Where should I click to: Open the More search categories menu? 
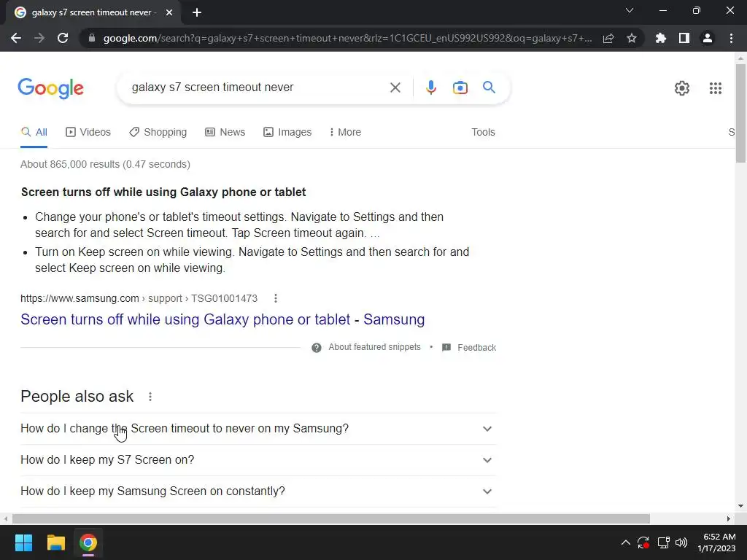coord(345,133)
